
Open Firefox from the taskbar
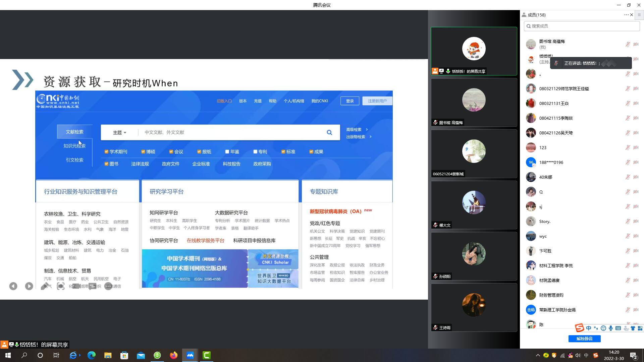click(173, 355)
